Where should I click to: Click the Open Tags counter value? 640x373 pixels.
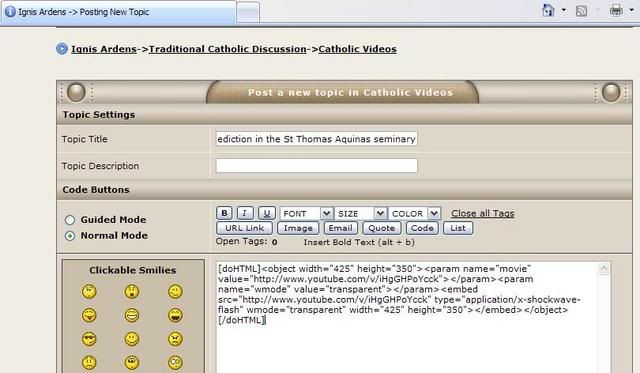275,242
